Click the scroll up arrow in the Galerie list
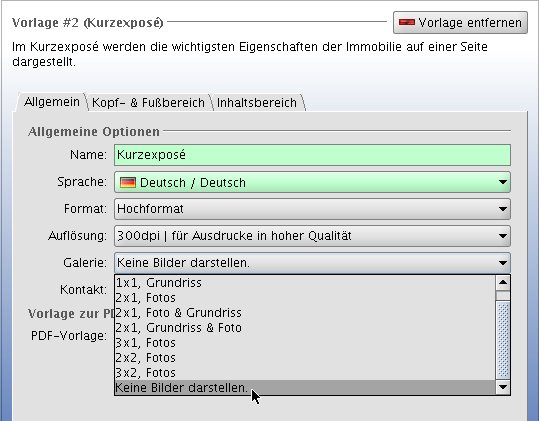 pyautogui.click(x=503, y=283)
